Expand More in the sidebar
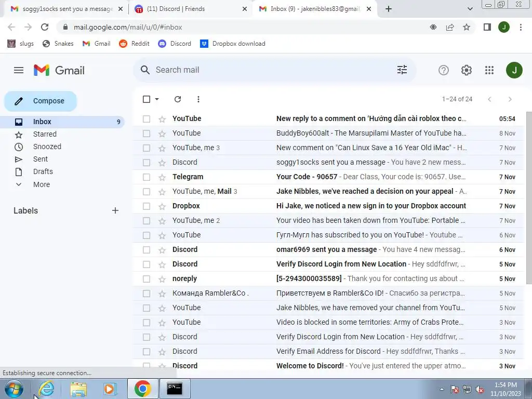 click(42, 184)
